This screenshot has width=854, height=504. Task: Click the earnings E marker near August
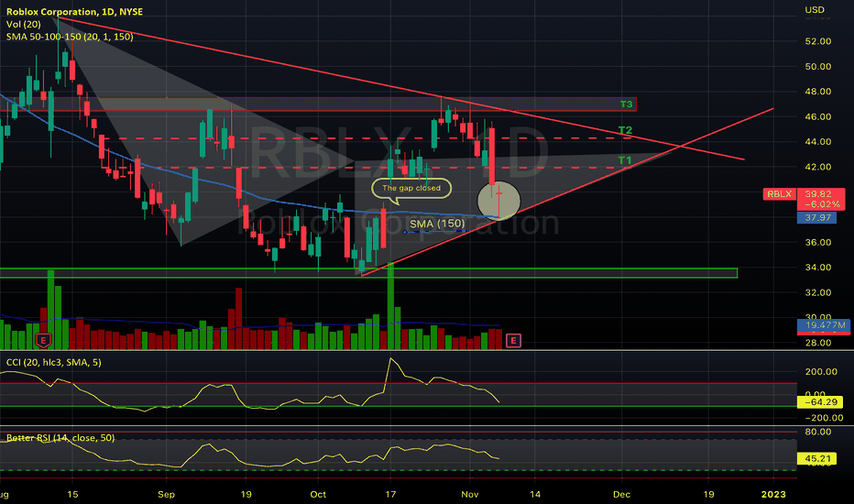[x=43, y=341]
